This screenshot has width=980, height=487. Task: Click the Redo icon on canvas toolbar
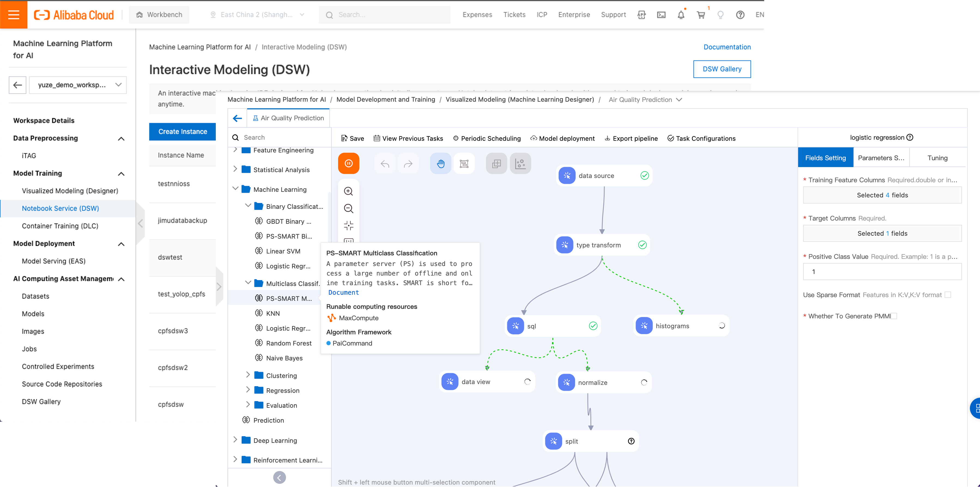(408, 163)
